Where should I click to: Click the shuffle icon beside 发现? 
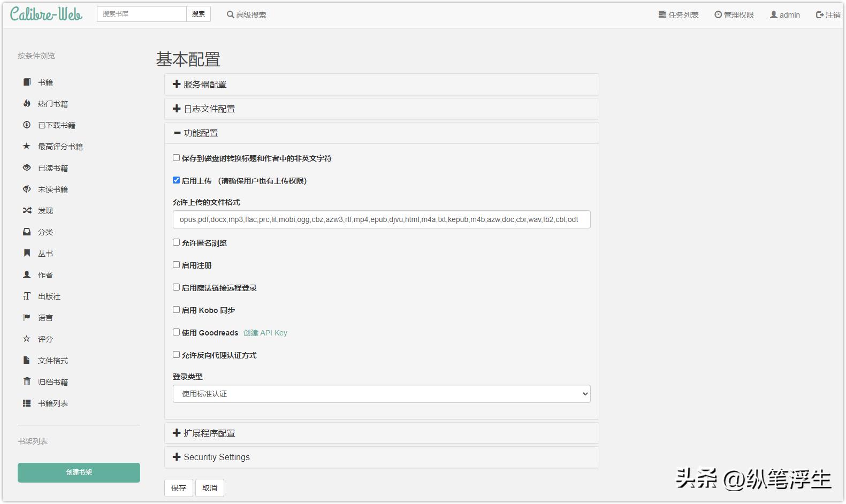(27, 210)
